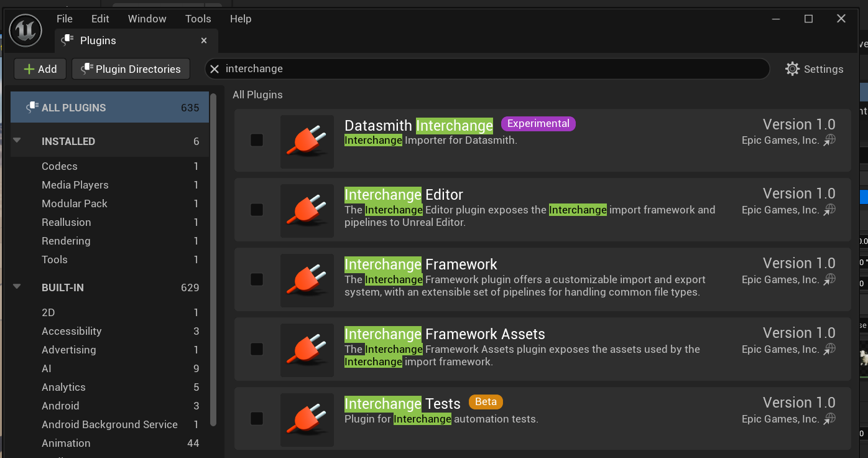This screenshot has width=868, height=458.
Task: Open Settings via the gear icon
Action: 792,69
